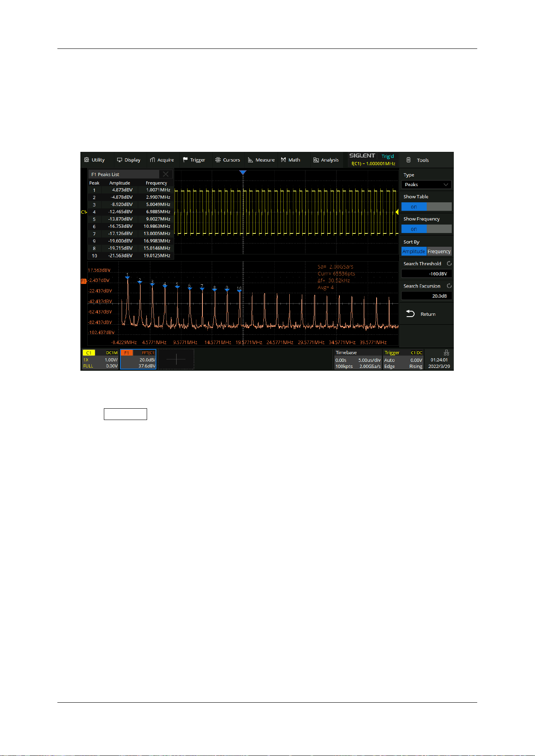Click the 13.0005MHz frequency cell
This screenshot has width=535, height=756.
[157, 233]
